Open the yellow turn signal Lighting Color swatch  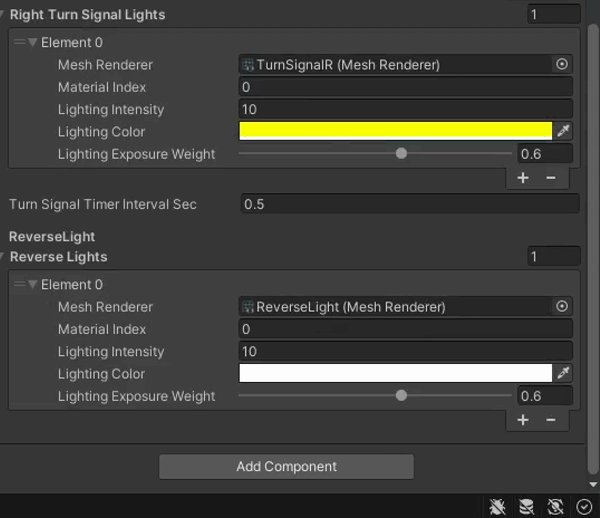coord(396,131)
